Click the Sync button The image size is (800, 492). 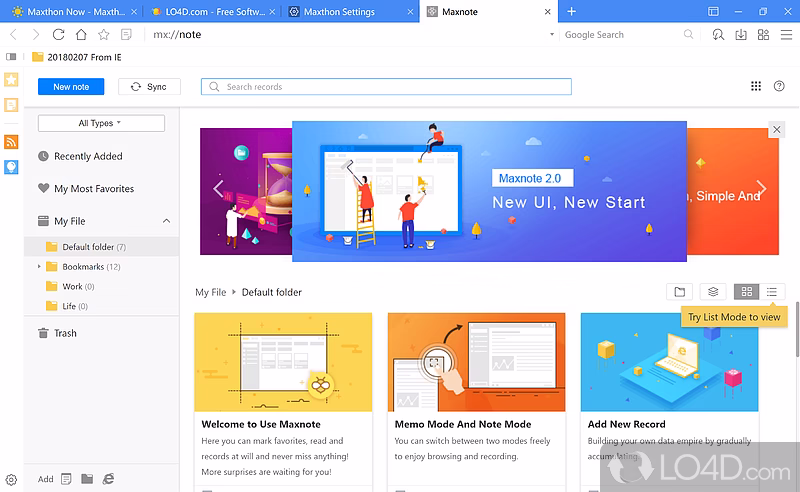pyautogui.click(x=149, y=87)
